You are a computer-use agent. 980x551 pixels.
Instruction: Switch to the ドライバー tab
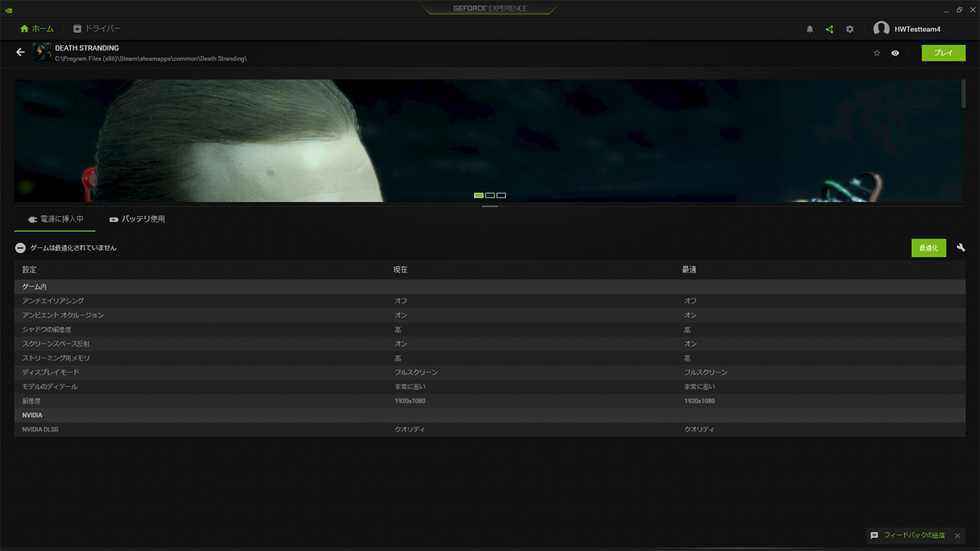coord(97,29)
